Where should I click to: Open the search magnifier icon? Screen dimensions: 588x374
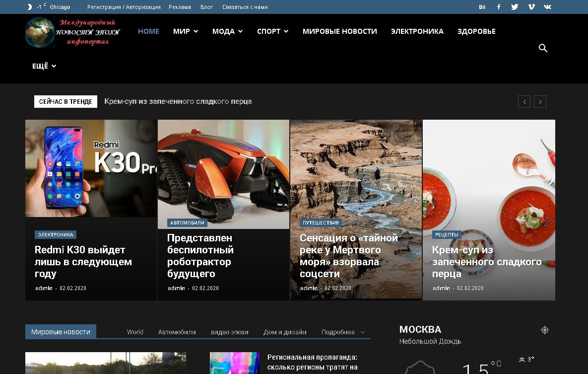click(x=543, y=48)
